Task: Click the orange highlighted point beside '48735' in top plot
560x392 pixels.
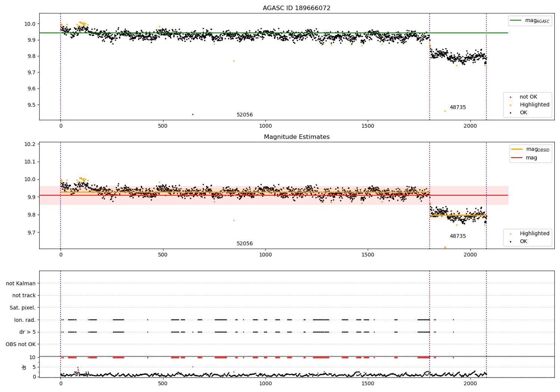Action: click(445, 111)
